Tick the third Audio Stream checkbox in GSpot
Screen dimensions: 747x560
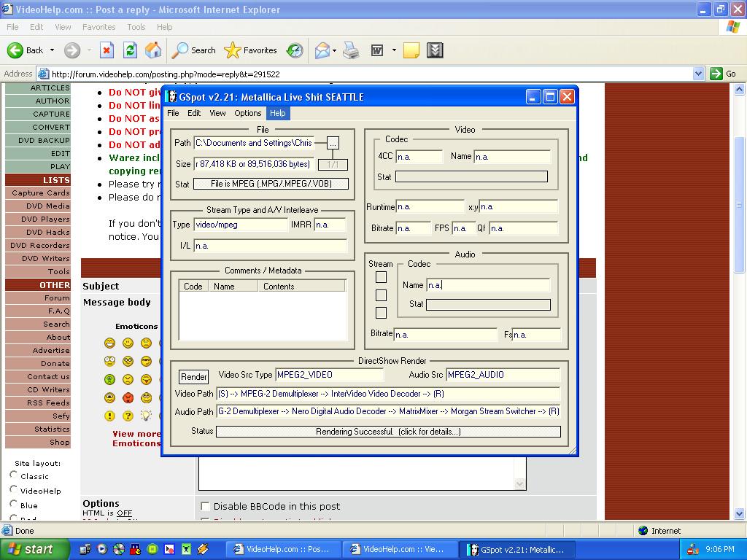click(x=381, y=313)
